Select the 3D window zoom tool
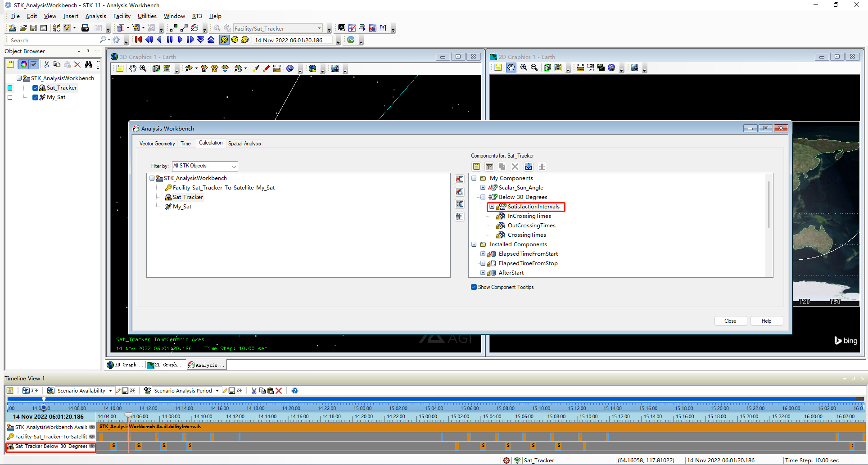 (x=143, y=68)
